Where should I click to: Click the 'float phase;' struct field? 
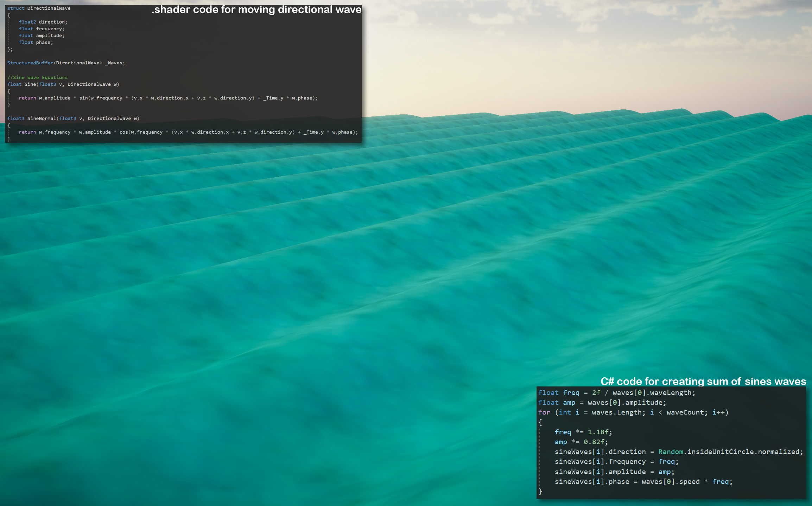pos(36,43)
